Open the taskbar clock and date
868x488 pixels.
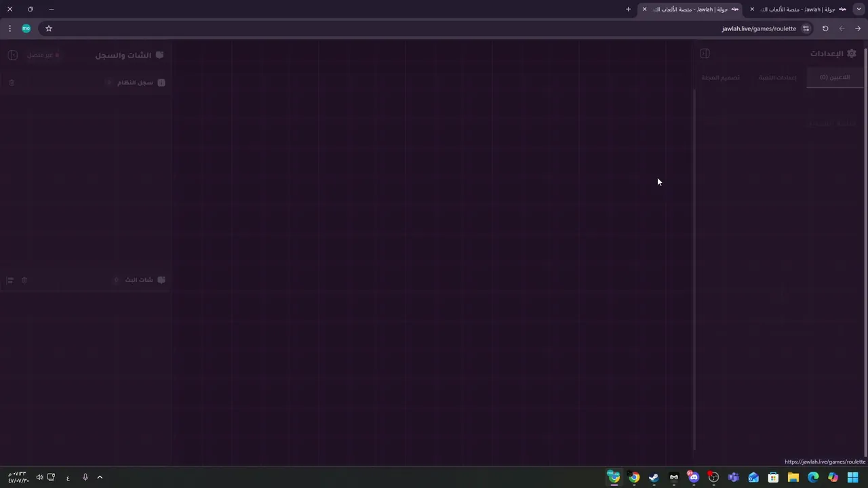coord(18,477)
